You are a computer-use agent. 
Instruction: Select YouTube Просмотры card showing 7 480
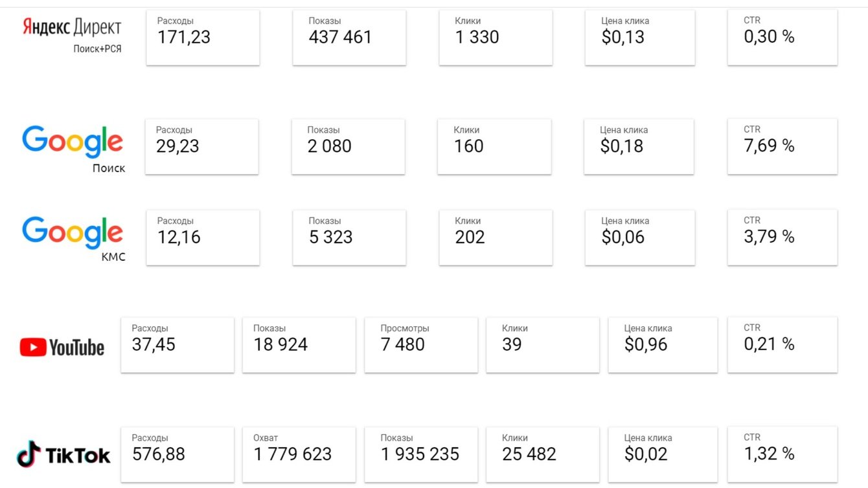click(421, 345)
